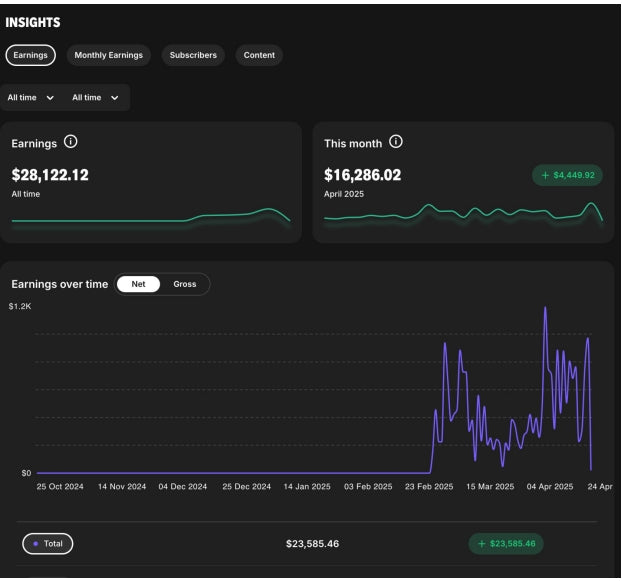Click the This month sparkline graph
The width and height of the screenshot is (622, 581).
(463, 214)
